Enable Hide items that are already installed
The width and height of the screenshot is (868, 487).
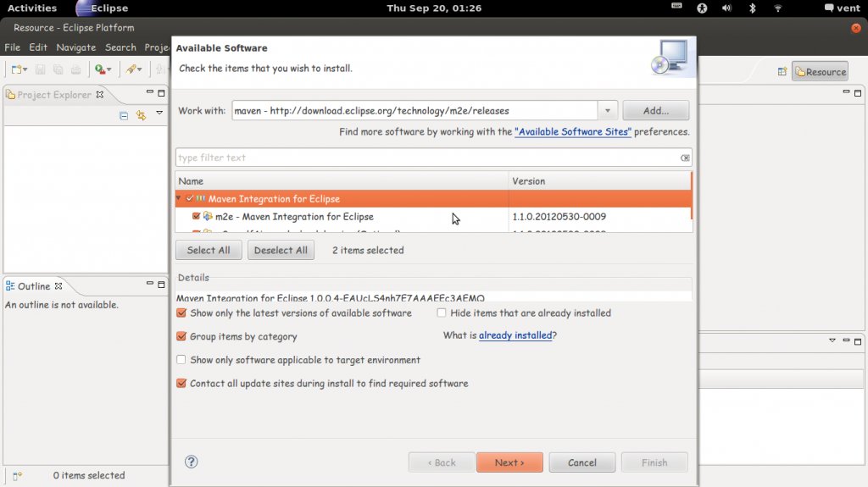point(441,313)
